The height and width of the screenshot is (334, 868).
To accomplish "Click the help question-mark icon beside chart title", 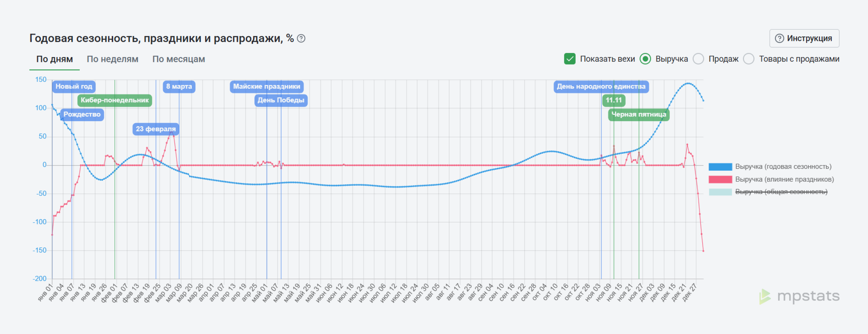I will 301,39.
